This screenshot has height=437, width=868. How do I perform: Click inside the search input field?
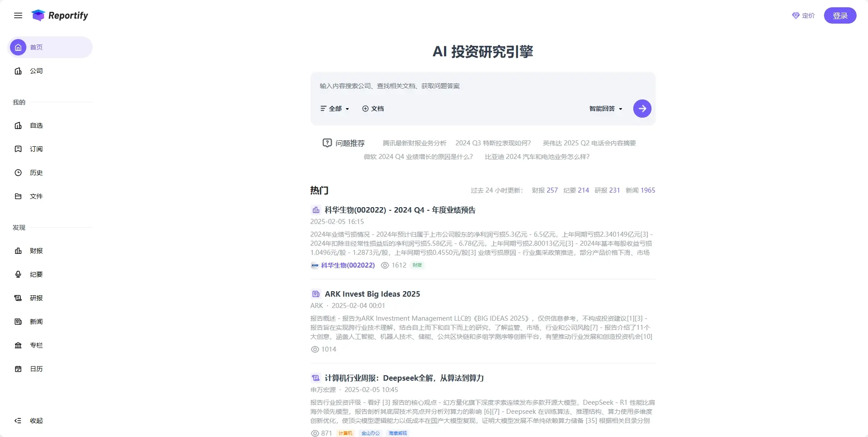(x=454, y=86)
